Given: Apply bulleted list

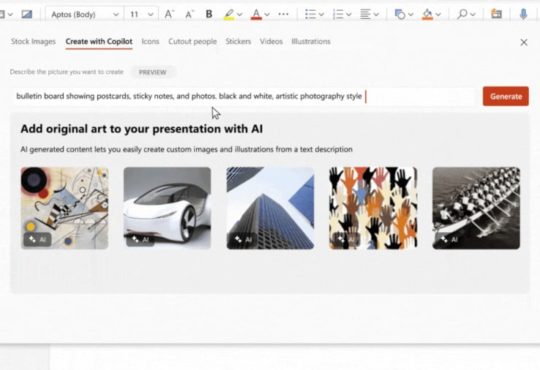Looking at the screenshot, I should pyautogui.click(x=310, y=14).
